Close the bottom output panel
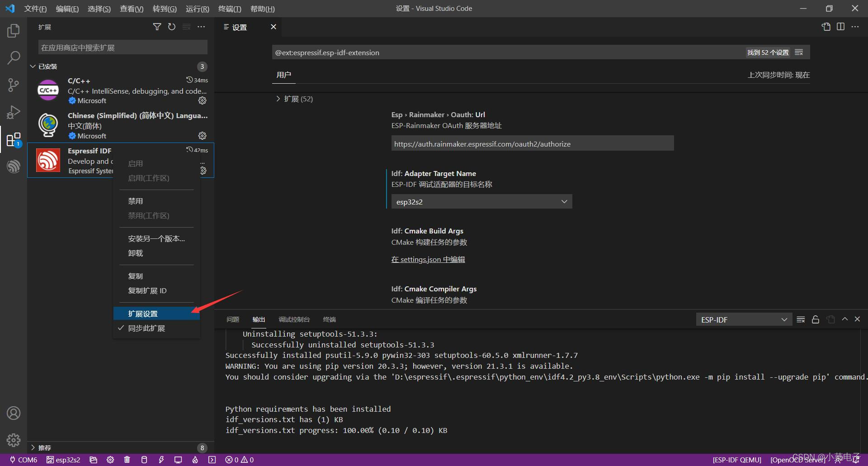Viewport: 868px width, 466px height. click(857, 319)
